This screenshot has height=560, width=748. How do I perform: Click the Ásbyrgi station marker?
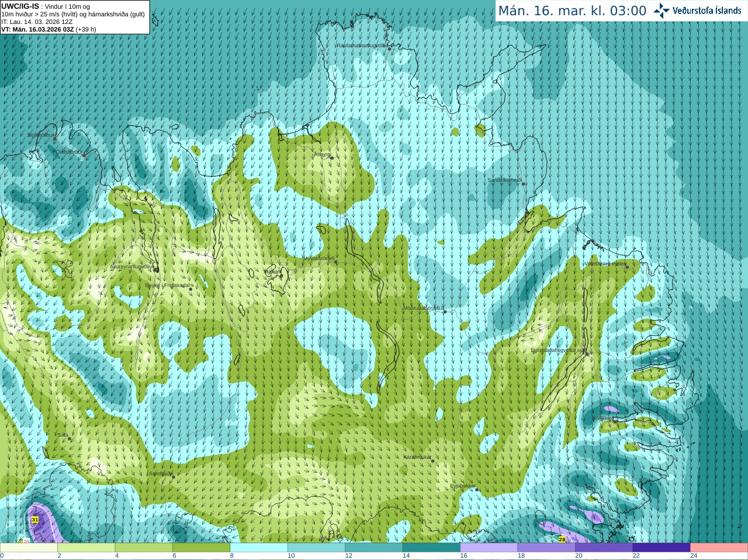click(331, 158)
